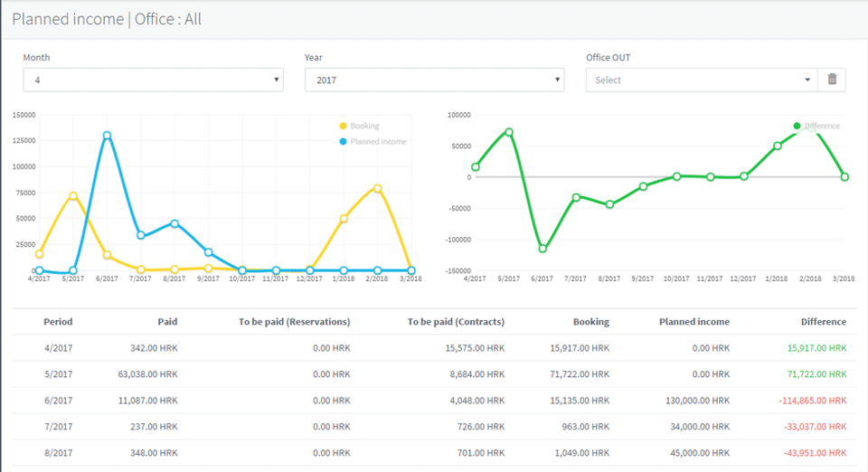
Task: Click the -114,865.00 HRK red difference value
Action: click(x=813, y=401)
